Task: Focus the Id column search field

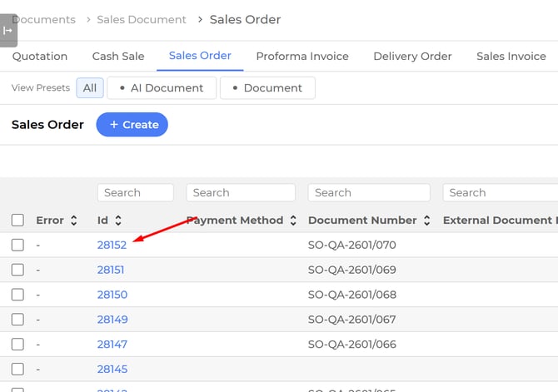Action: [135, 192]
